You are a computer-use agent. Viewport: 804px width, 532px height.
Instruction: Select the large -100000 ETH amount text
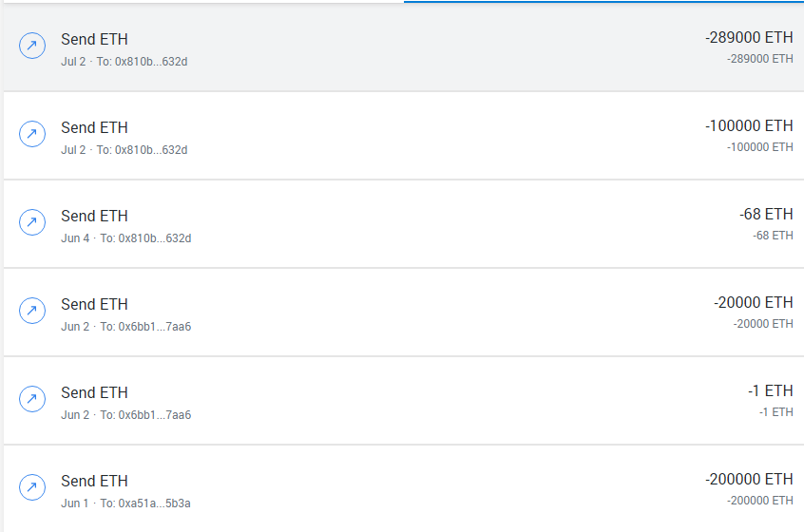pos(749,126)
